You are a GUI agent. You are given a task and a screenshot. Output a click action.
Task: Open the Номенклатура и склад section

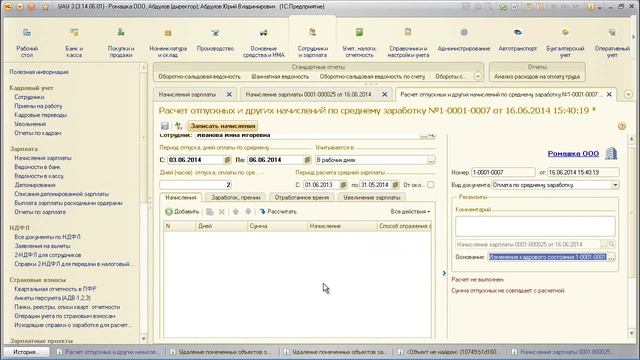168,42
